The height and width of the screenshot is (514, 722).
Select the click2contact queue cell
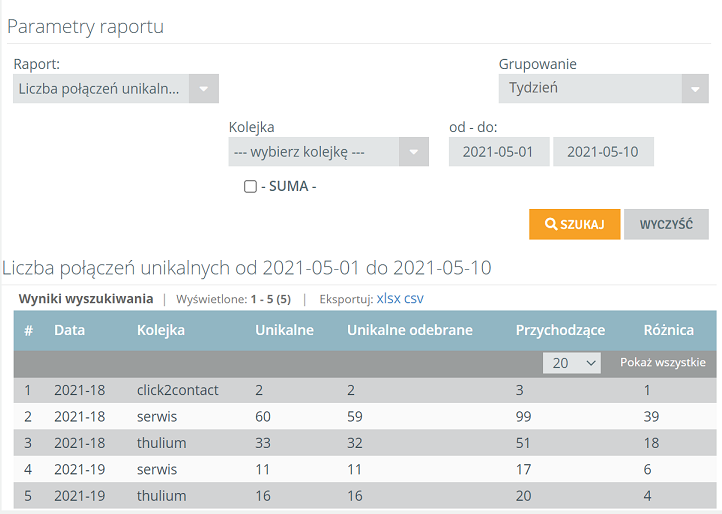point(177,390)
